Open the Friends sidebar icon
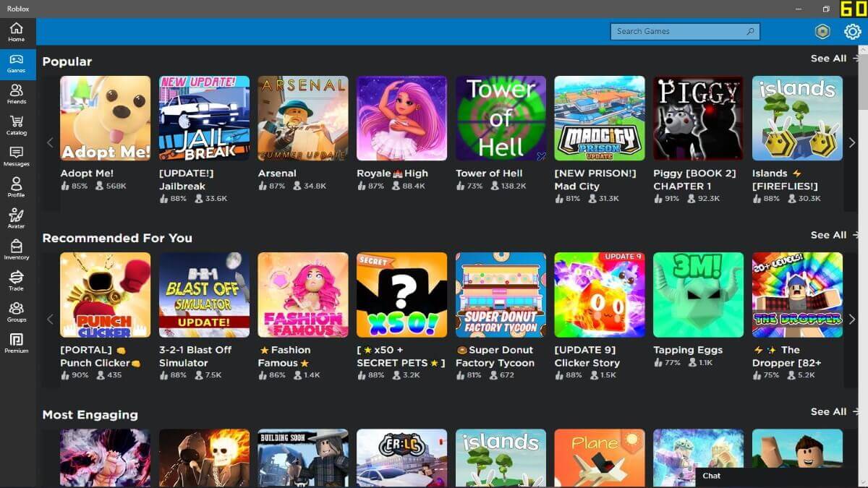Viewport: 868px width, 488px height. coord(16,95)
